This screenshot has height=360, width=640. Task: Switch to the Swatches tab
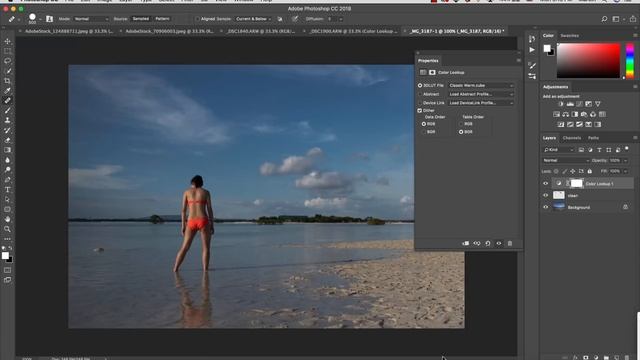pyautogui.click(x=569, y=36)
